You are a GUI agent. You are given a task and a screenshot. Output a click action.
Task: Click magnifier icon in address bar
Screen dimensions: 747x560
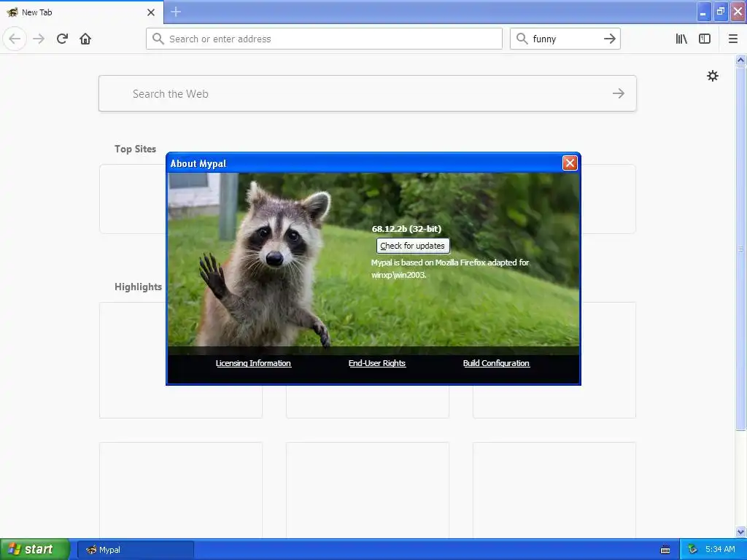pos(158,39)
